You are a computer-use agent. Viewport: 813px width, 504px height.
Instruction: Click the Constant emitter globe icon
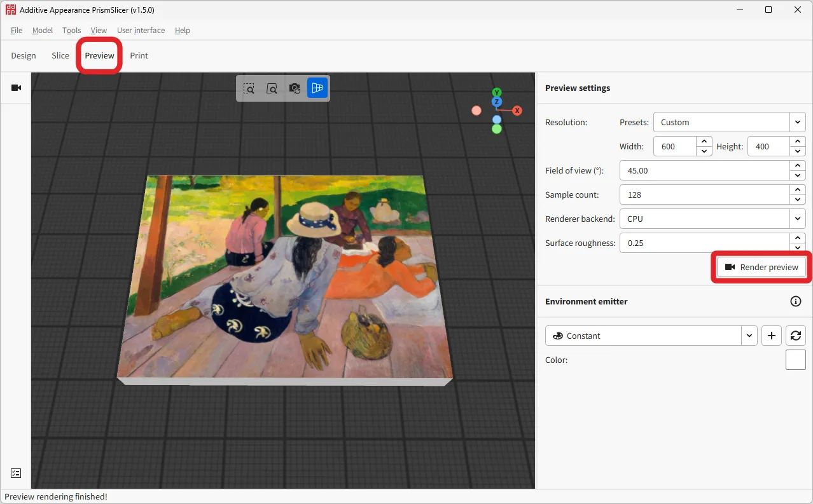[559, 336]
